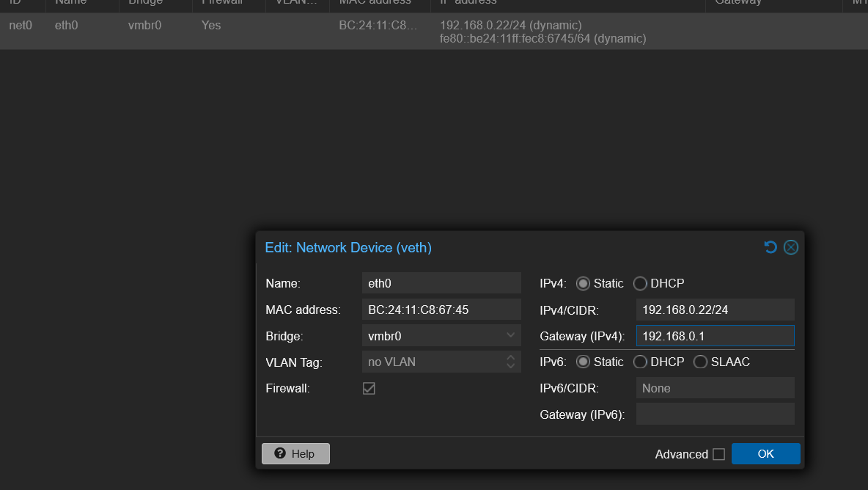
Task: Edit the IPv4/CIDR address field
Action: pos(716,310)
